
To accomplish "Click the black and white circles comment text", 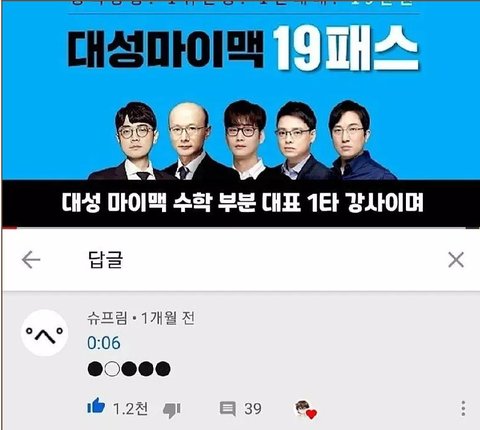I will [129, 369].
